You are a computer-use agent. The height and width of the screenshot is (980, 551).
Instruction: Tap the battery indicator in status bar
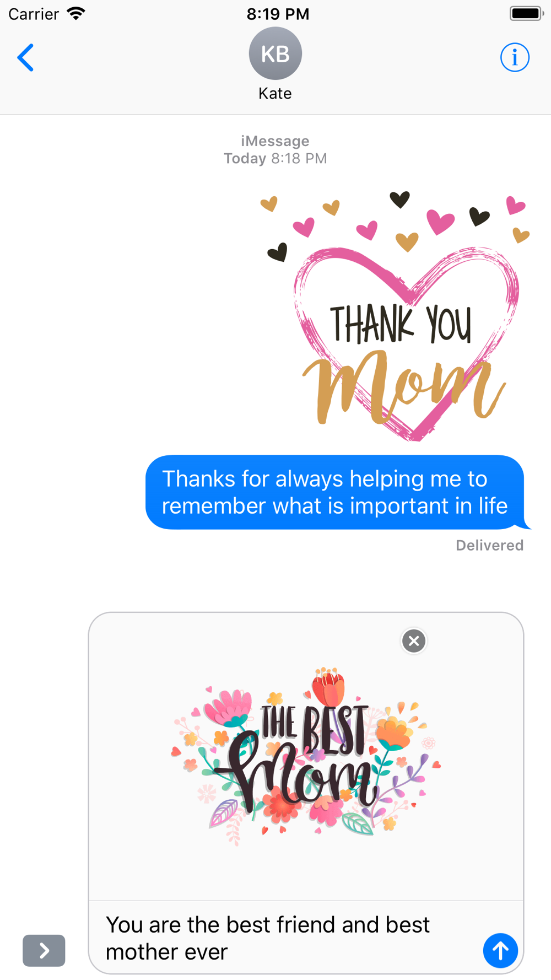(526, 13)
